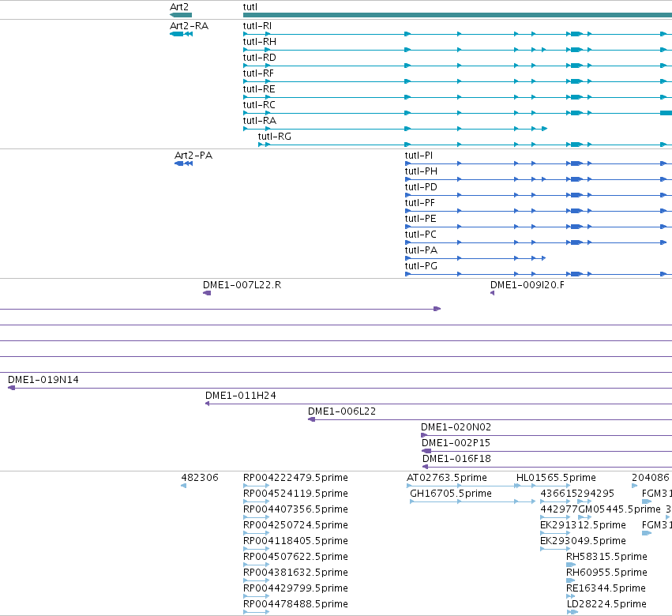This screenshot has height=616, width=672.
Task: Select the Art2-PA protein label
Action: 193,155
